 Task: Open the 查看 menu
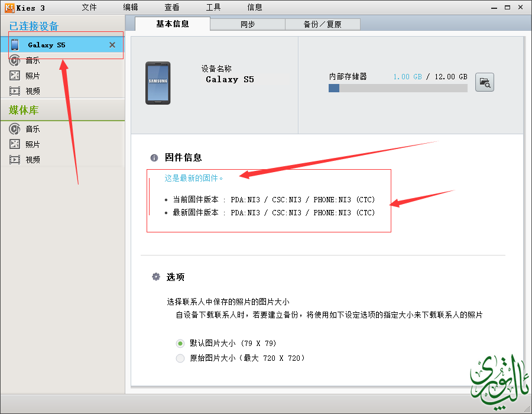point(172,7)
